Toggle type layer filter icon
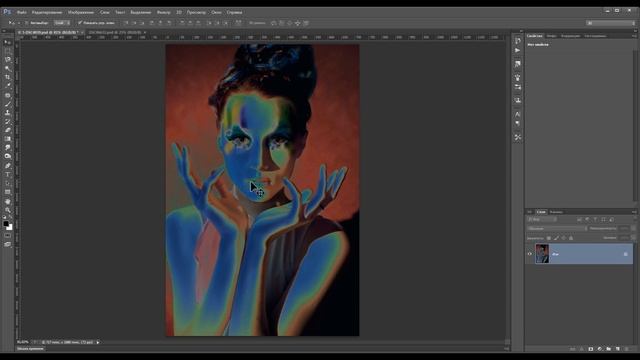This screenshot has height=360, width=640. point(595,220)
